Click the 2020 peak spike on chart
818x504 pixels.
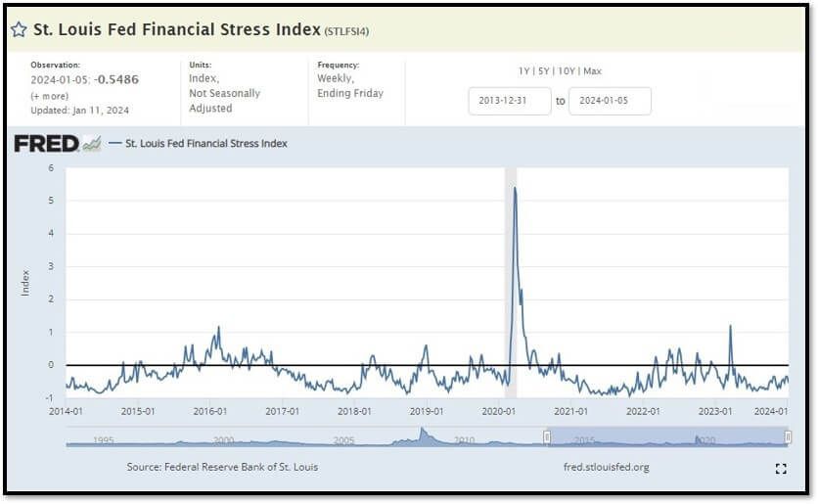coord(515,189)
